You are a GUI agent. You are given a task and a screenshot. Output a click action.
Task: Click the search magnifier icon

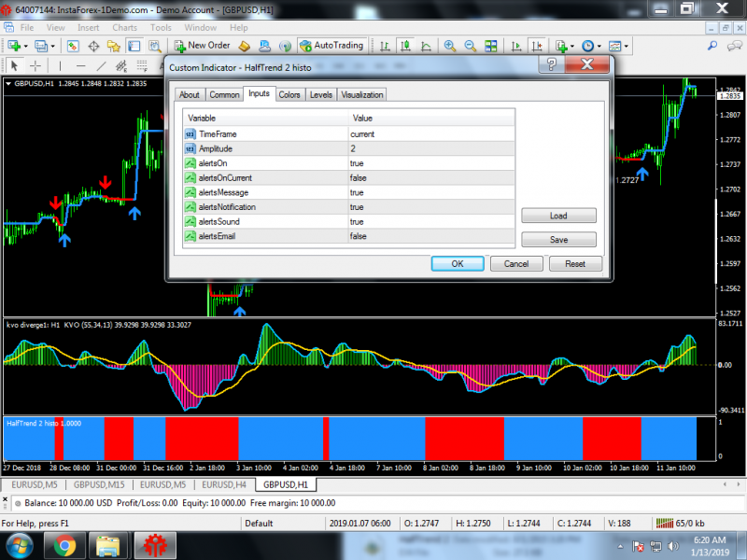712,45
